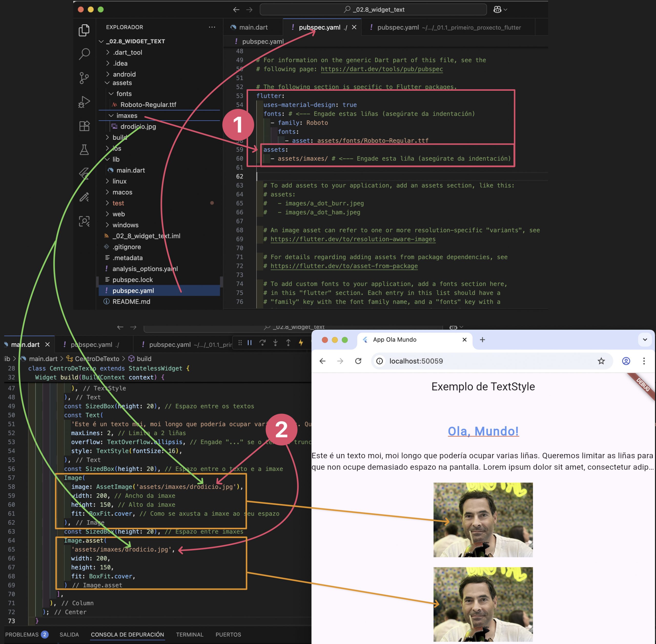
Task: Collapse the lib folder
Action: pos(116,159)
